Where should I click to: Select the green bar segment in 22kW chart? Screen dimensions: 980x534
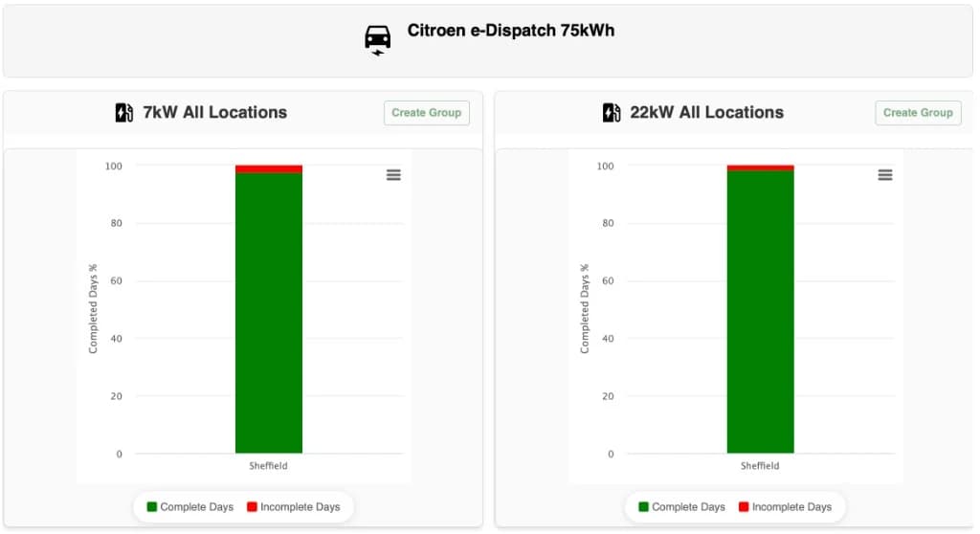click(761, 311)
